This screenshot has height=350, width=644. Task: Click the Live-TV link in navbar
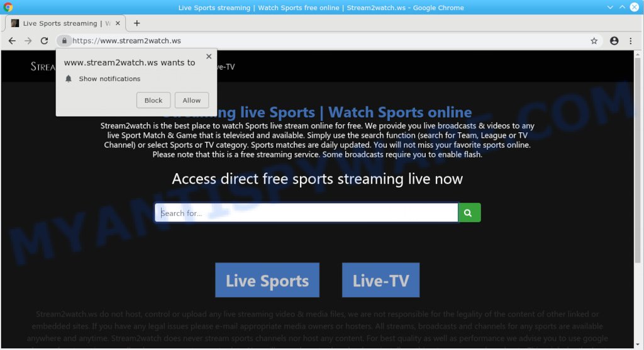226,67
